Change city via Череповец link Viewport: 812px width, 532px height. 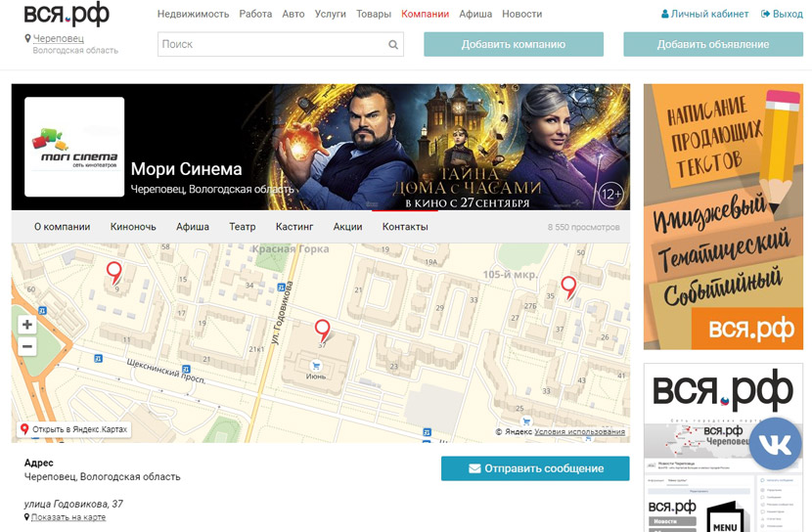click(59, 38)
